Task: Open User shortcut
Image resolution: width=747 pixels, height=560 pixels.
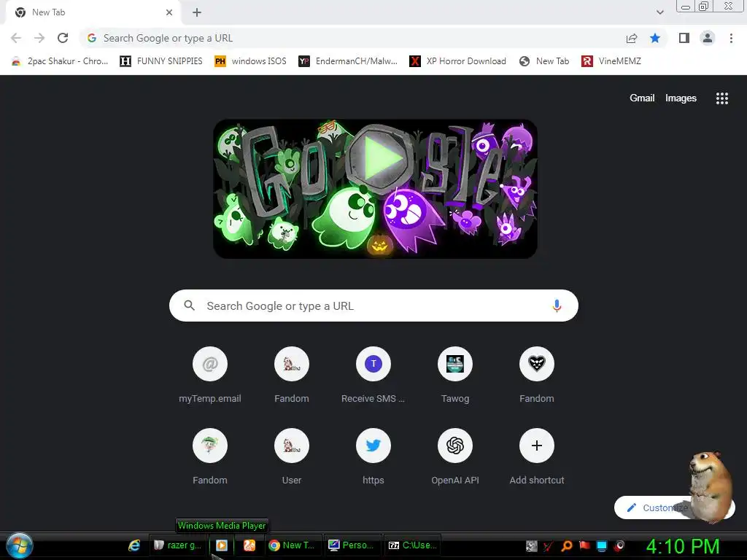Action: (292, 457)
